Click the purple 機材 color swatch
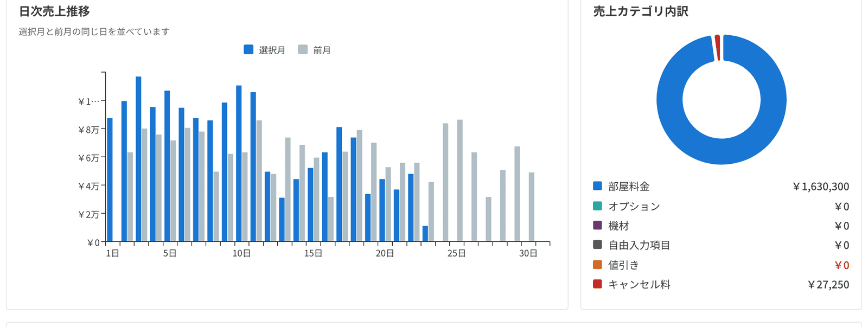Screen dimensions: 868x327 click(x=598, y=226)
